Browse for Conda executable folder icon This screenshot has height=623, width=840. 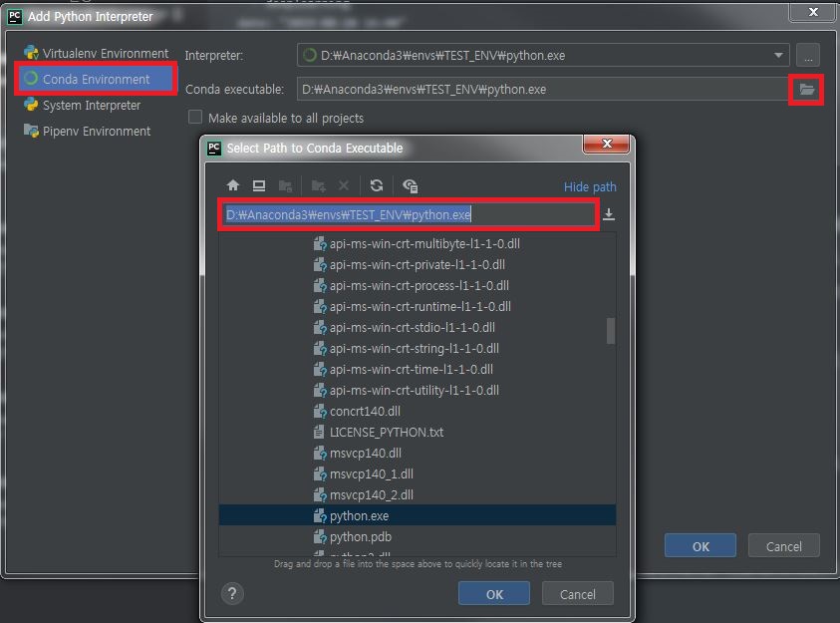pos(807,90)
